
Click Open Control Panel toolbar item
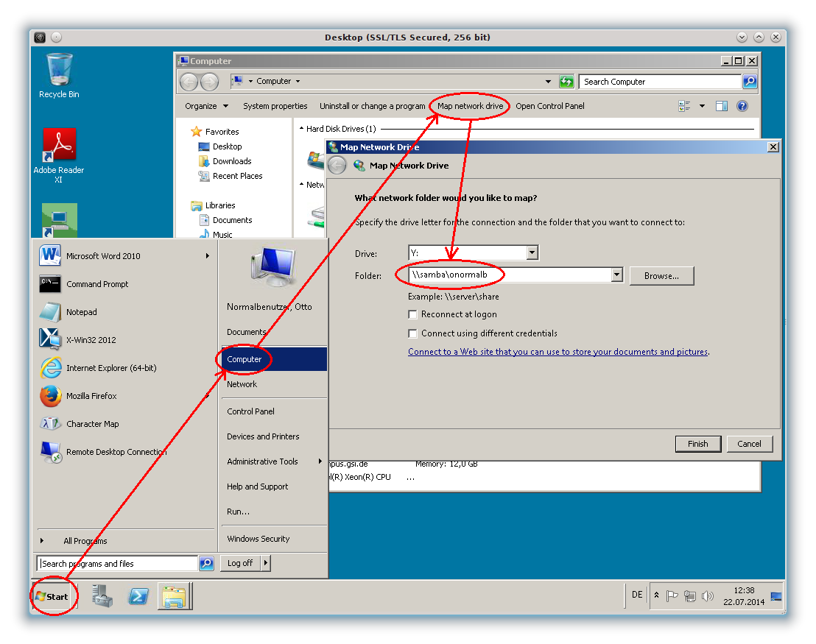coord(550,106)
